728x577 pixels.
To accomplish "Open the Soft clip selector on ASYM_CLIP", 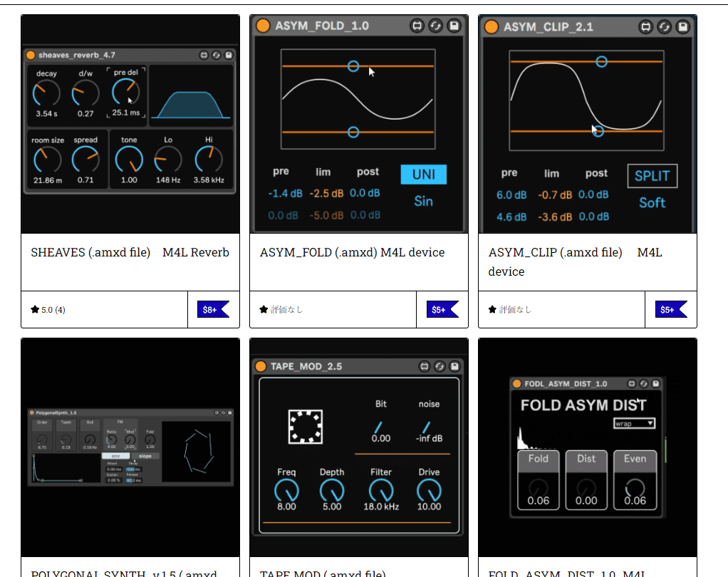I will 652,202.
